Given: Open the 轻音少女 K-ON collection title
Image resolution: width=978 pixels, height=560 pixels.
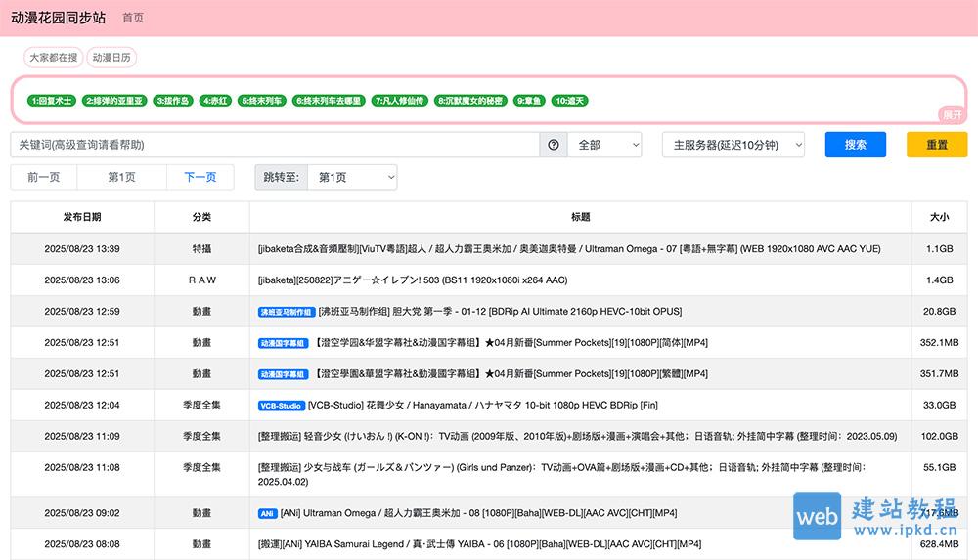Looking at the screenshot, I should pos(578,436).
